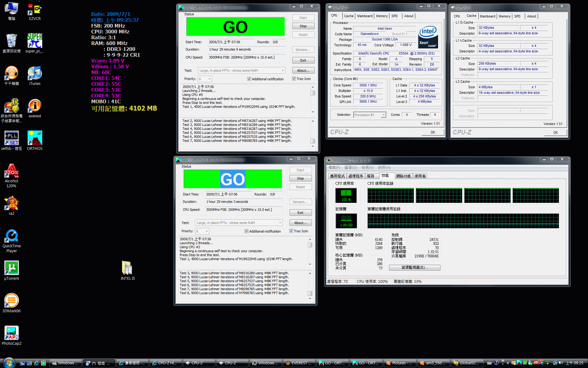Open Priority dropdown in Orthos CPU #0 window
The image size is (588, 368).
pos(205,79)
